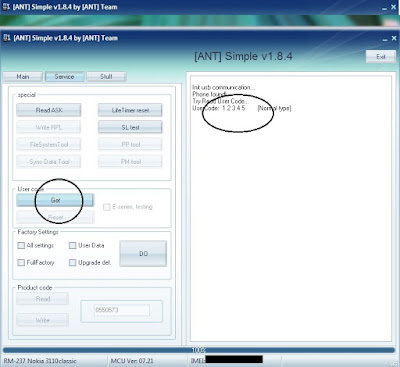This screenshot has width=400, height=367.
Task: Click Get under User code
Action: (55, 200)
